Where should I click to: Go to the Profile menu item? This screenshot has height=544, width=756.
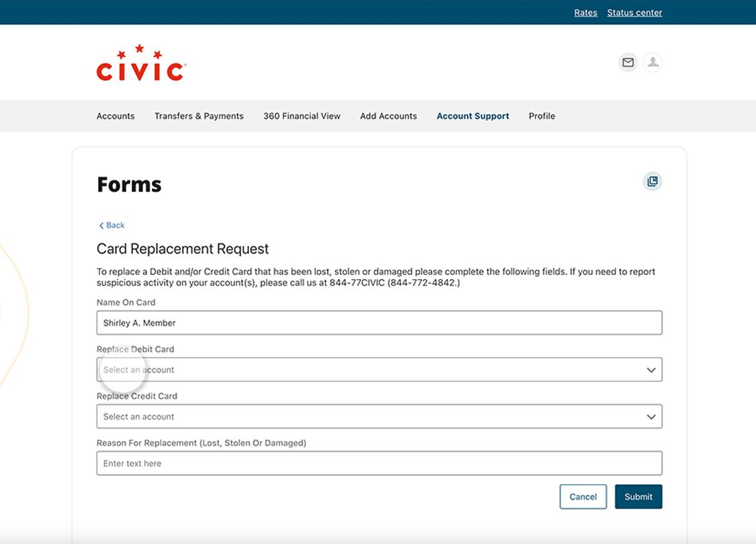coord(542,116)
